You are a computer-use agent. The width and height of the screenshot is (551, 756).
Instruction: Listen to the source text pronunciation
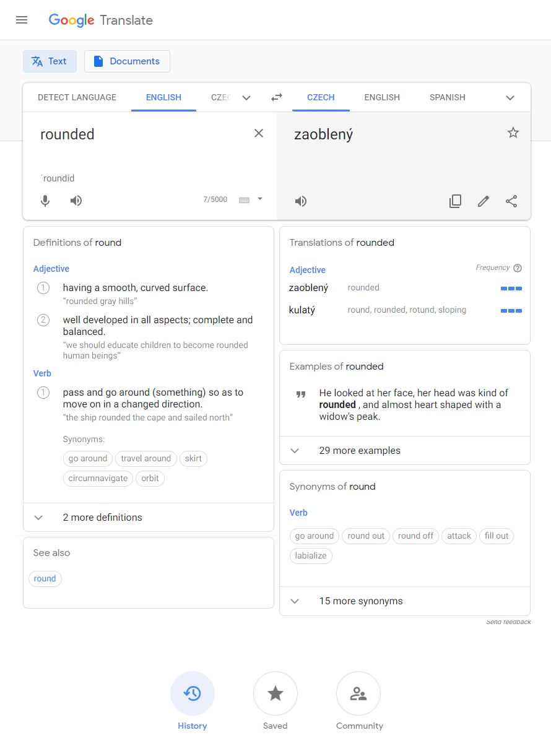(x=76, y=201)
